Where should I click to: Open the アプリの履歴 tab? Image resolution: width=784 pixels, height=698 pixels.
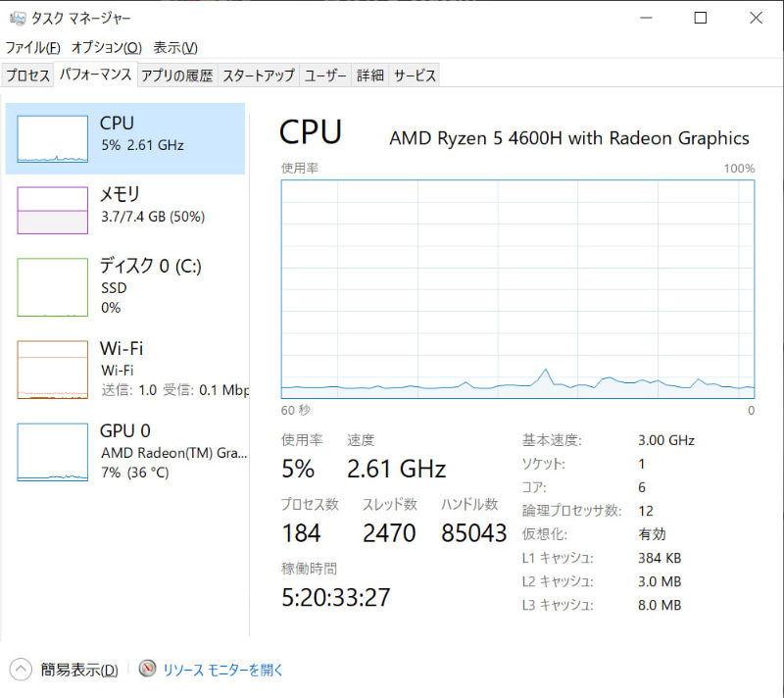[174, 75]
